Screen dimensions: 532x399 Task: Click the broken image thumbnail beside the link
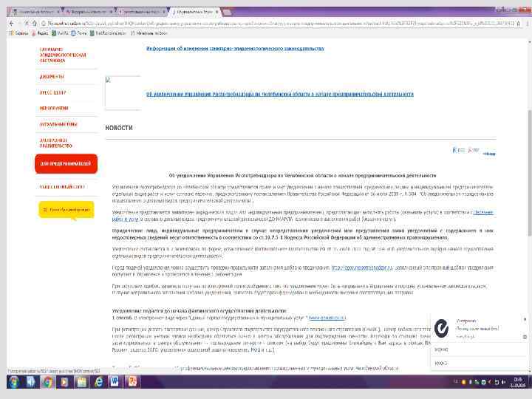pyautogui.click(x=123, y=93)
